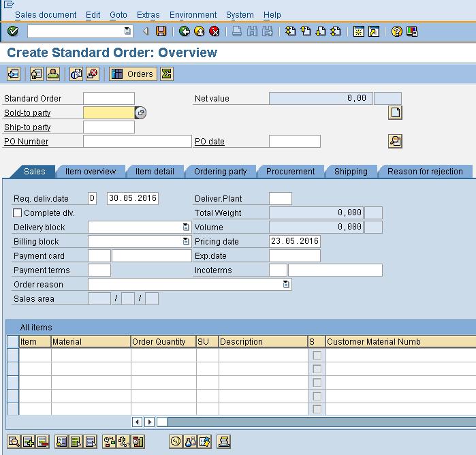Click the green Back arrow icon
476x455 pixels.
[185, 31]
